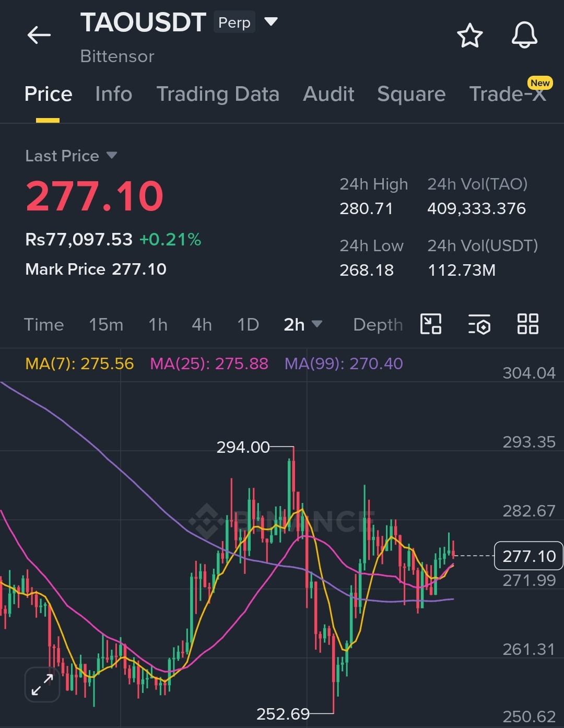This screenshot has width=564, height=728.
Task: Tap the 304.04 price axis label
Action: (x=529, y=373)
